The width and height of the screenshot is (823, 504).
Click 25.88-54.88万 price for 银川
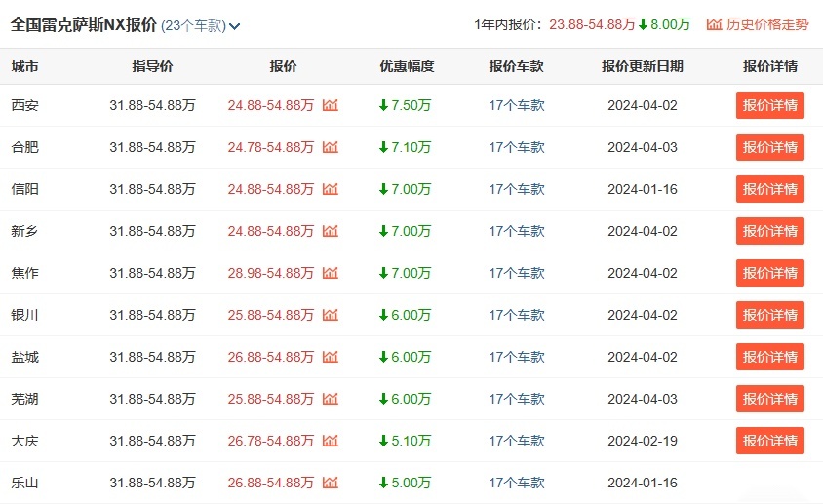[x=271, y=316]
